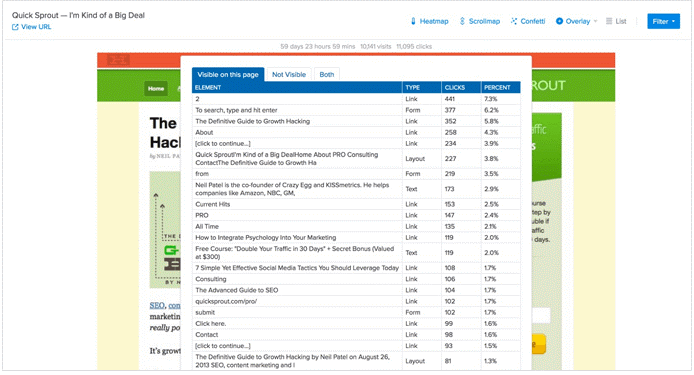Select the Visible on this page tab
694x375 pixels.
click(x=228, y=74)
